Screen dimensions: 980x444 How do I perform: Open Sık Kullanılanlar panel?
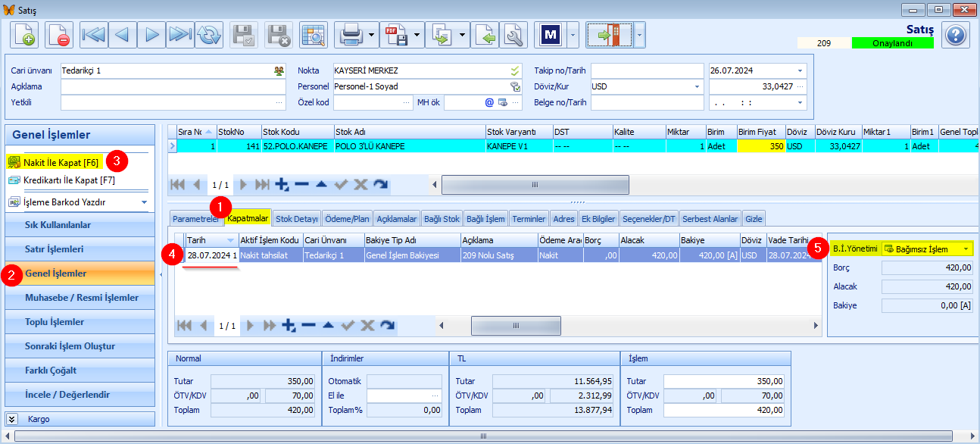click(80, 225)
